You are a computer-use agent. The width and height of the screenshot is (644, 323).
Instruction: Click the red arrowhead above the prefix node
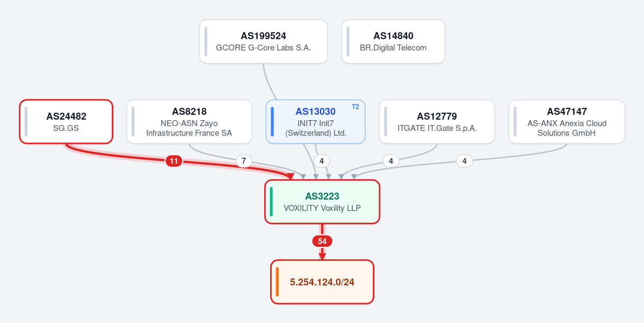322,256
